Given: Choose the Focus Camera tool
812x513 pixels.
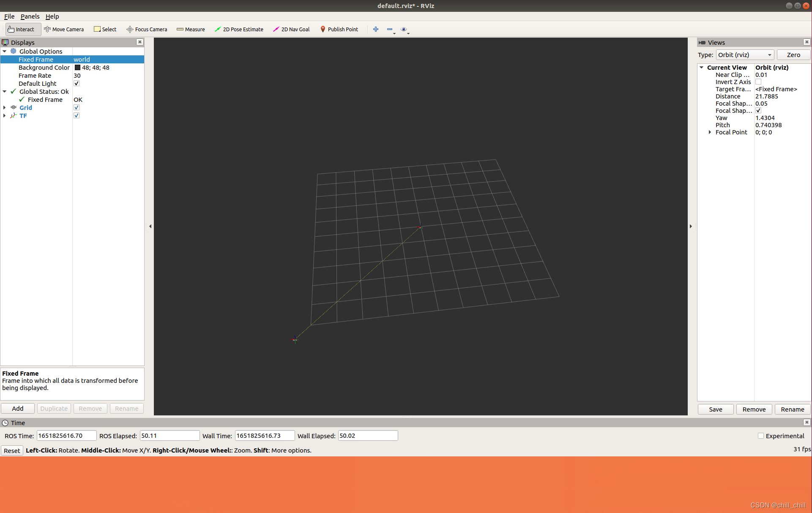Looking at the screenshot, I should pos(147,29).
